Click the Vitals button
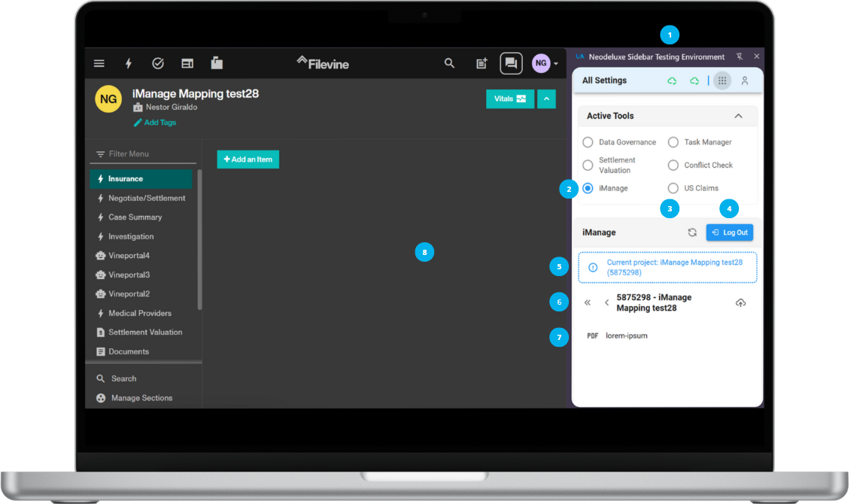This screenshot has height=504, width=851. pos(510,99)
